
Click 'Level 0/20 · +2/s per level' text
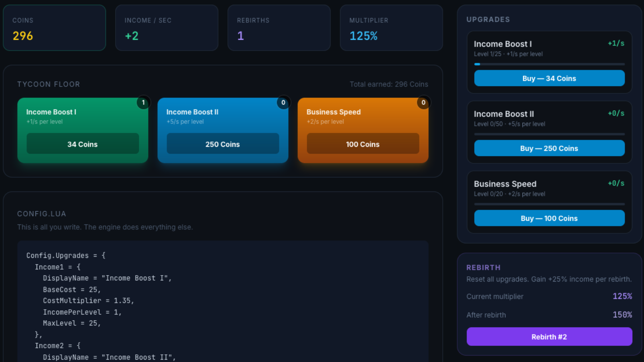(x=510, y=194)
